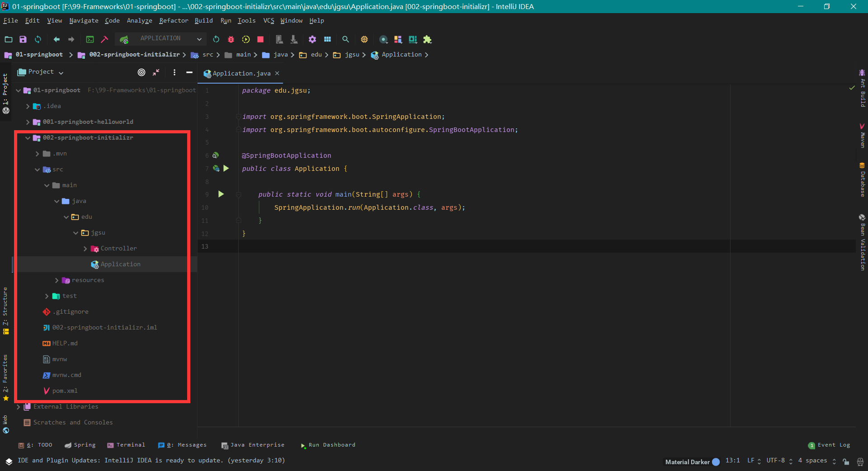This screenshot has height=471, width=868.
Task: Click the Debug bug icon in toolbar
Action: point(231,39)
